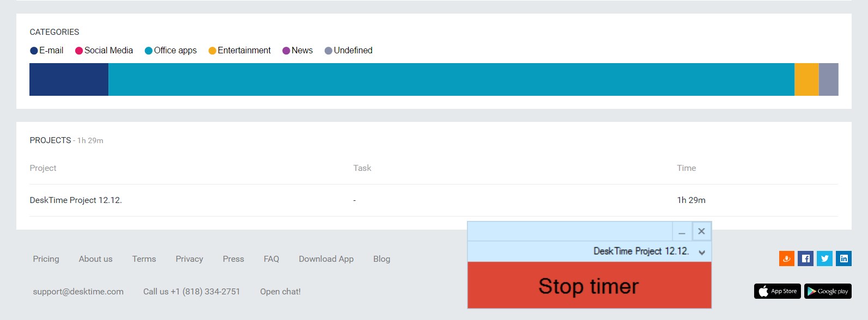Click the Stop timer button
Viewport: 868px width, 320px height.
(590, 285)
